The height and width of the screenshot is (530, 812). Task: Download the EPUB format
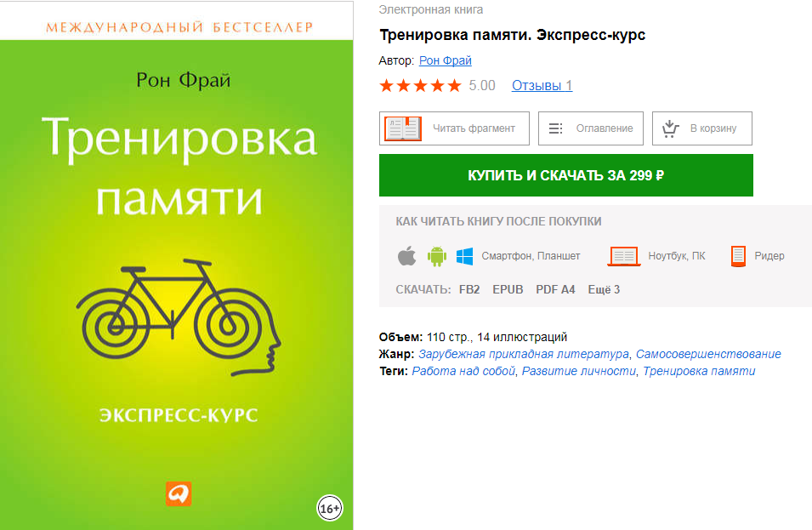click(508, 289)
